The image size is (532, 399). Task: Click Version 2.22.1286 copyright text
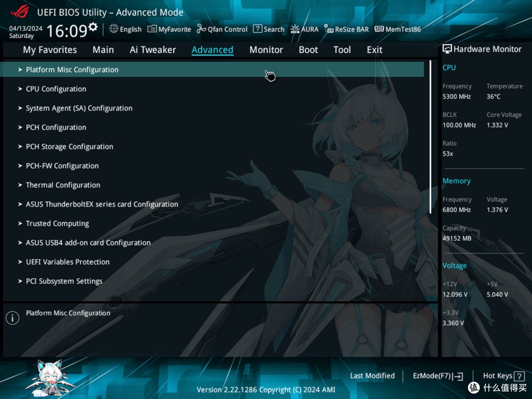pyautogui.click(x=266, y=390)
